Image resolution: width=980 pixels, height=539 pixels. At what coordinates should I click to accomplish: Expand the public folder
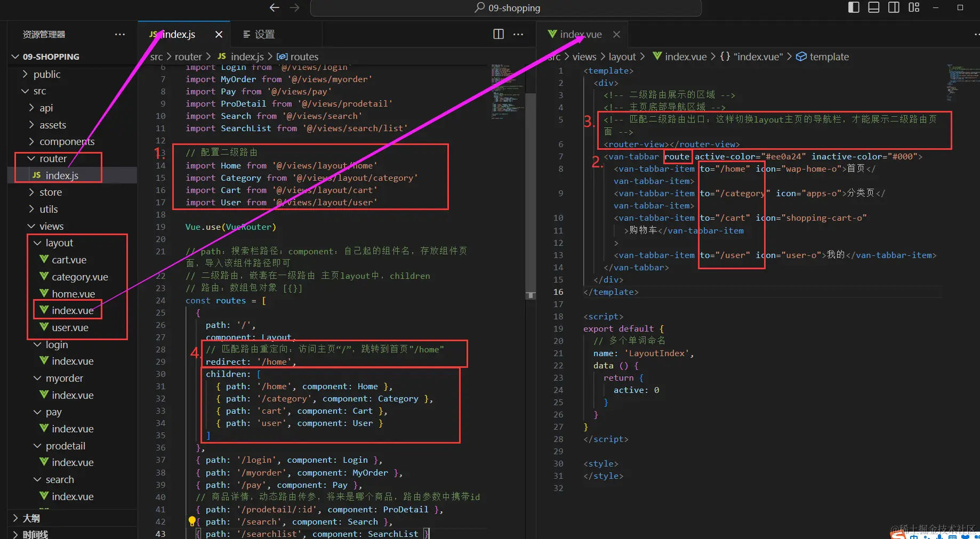click(x=47, y=74)
